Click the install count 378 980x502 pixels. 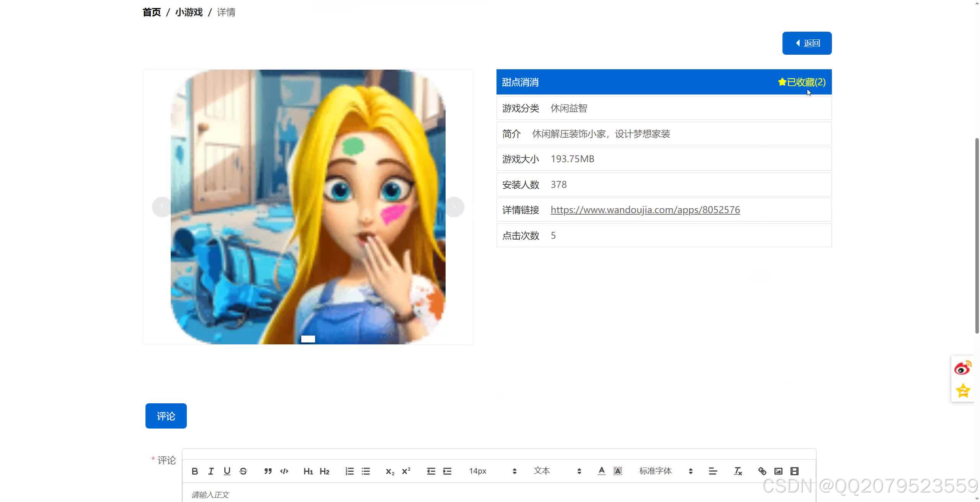pos(559,184)
